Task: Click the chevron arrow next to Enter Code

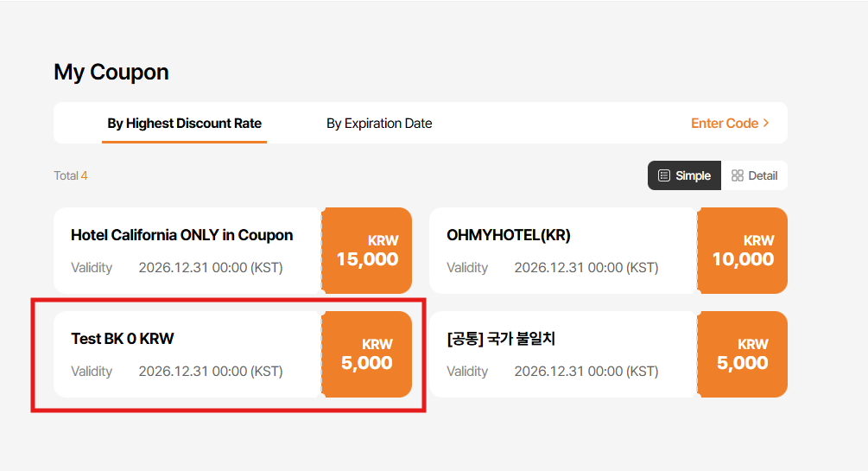Action: [x=766, y=123]
